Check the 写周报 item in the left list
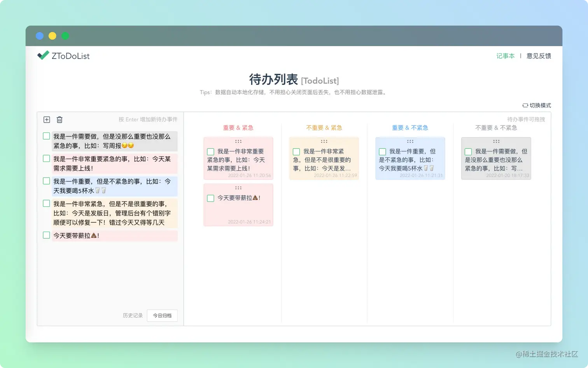Viewport: 588px width, 368px height. 46,136
